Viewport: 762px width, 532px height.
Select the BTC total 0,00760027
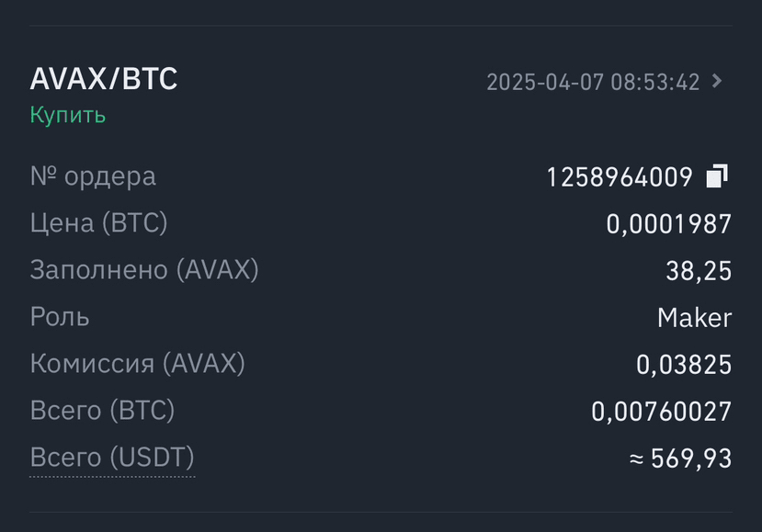661,412
